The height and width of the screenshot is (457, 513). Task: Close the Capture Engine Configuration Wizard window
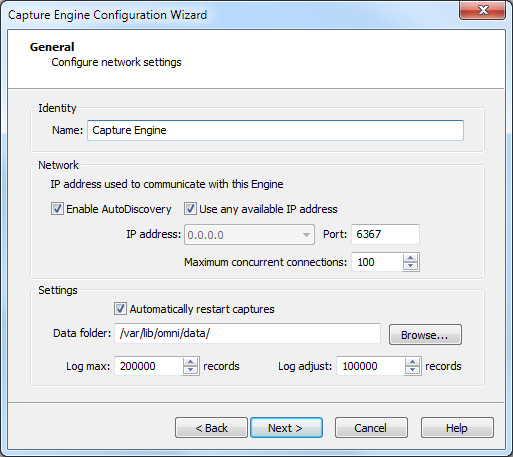tap(483, 10)
